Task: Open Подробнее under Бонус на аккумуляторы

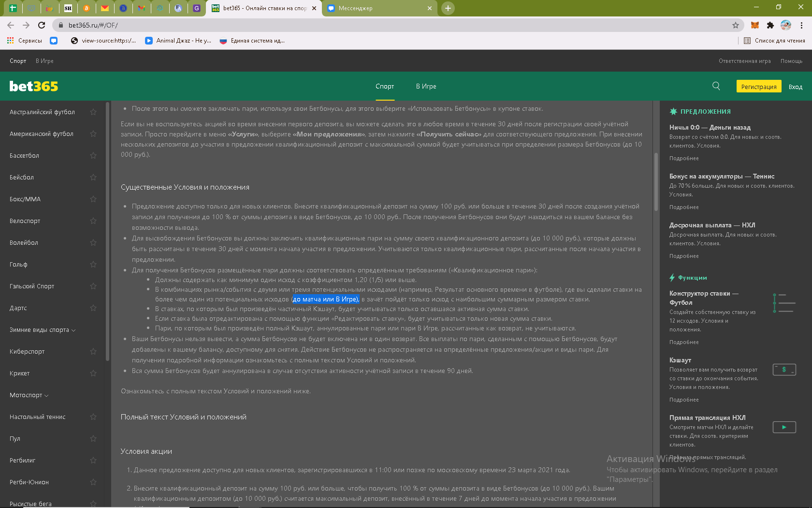Action: 683,208
